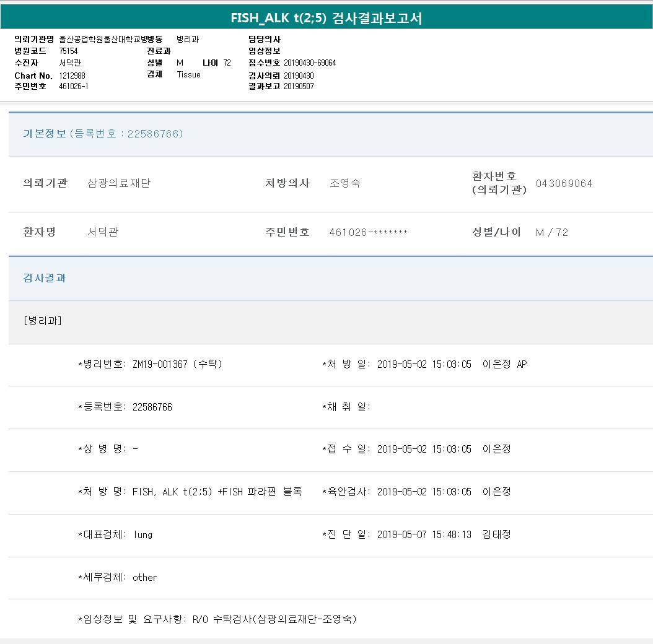
Task: Select the 기본정보 section header
Action: 45,134
